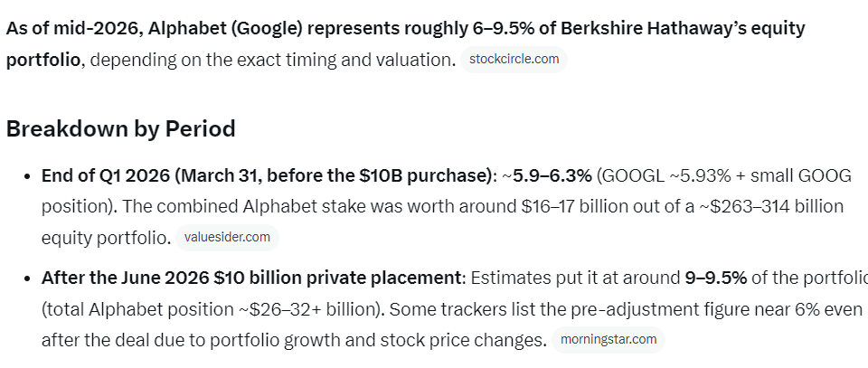868x368 pixels.
Task: Open the morningstar.com source citation
Action: 609,339
